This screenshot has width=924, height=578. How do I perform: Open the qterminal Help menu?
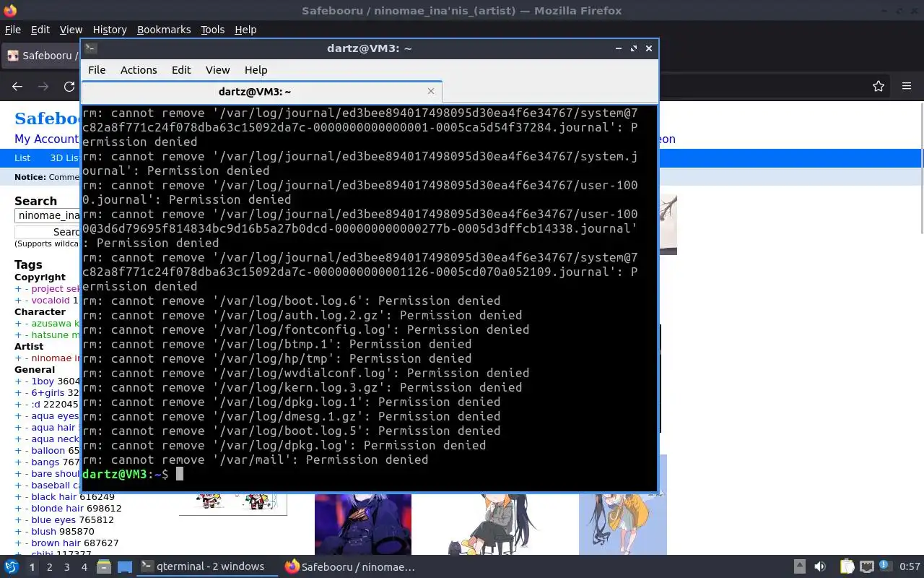(256, 70)
